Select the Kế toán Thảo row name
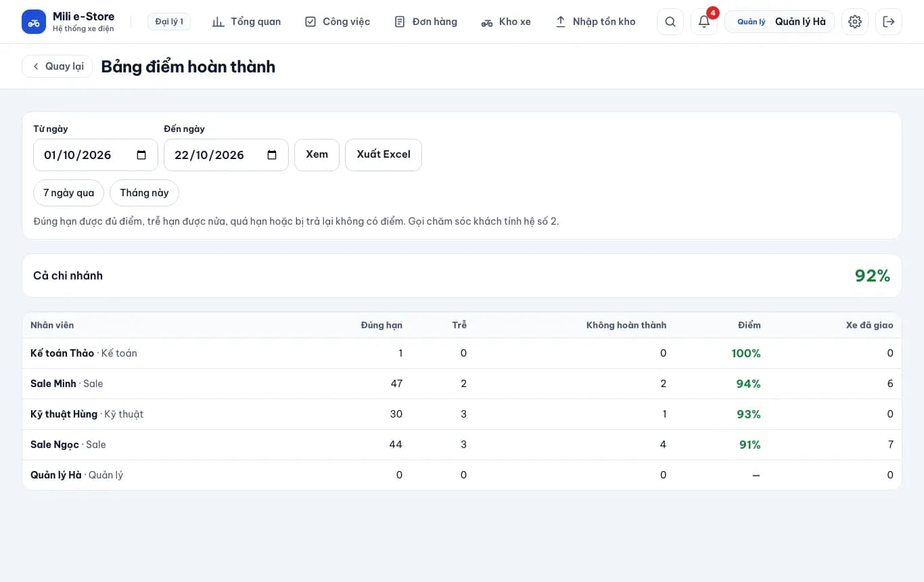The width and height of the screenshot is (924, 582). click(x=62, y=353)
